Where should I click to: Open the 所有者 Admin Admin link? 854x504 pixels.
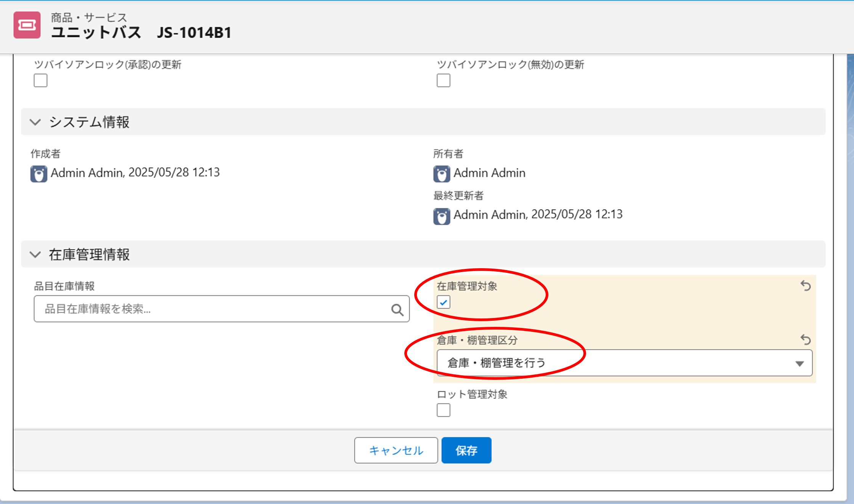(x=489, y=173)
